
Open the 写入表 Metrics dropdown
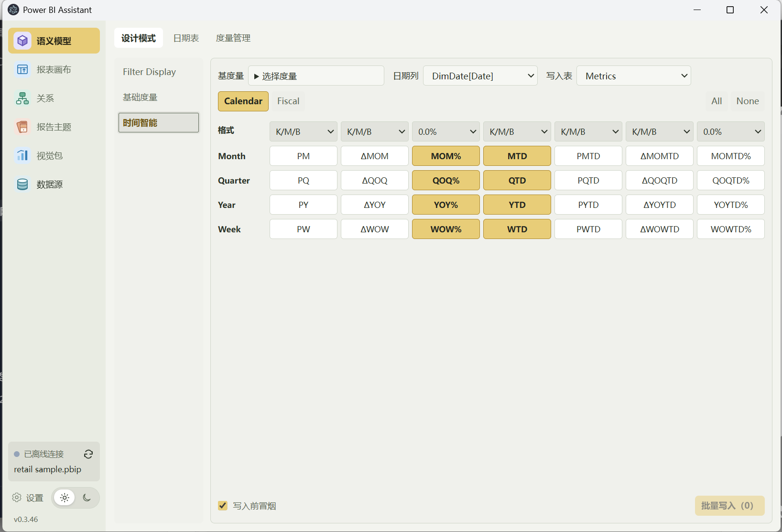point(634,76)
